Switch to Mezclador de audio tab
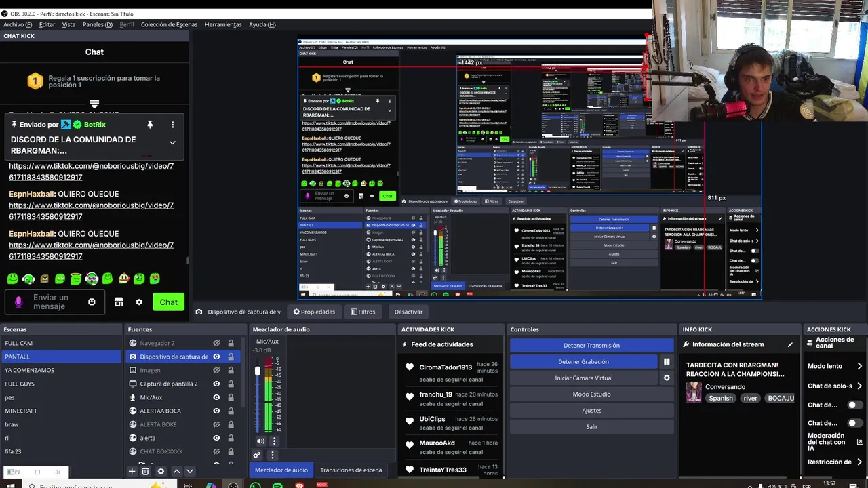868x488 pixels. 281,470
